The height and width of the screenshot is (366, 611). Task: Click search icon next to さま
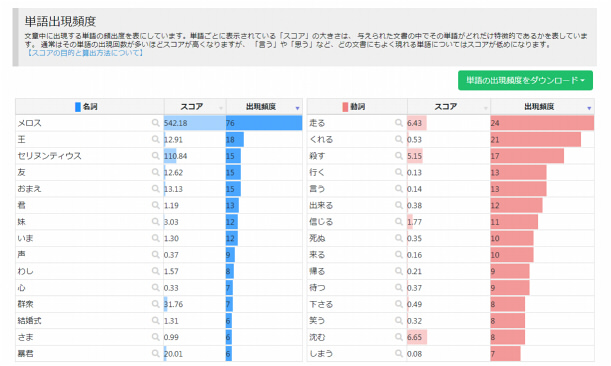[155, 337]
